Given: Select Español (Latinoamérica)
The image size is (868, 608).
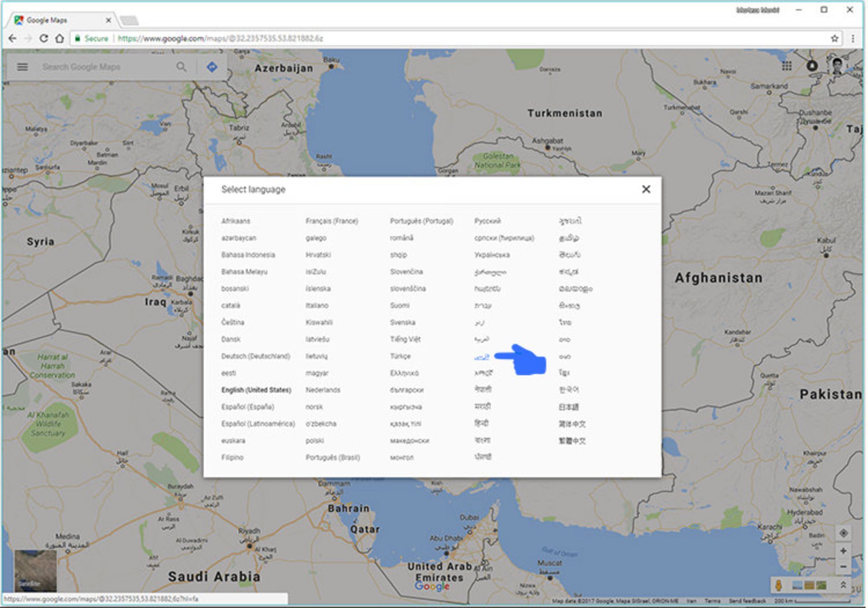Looking at the screenshot, I should (258, 423).
